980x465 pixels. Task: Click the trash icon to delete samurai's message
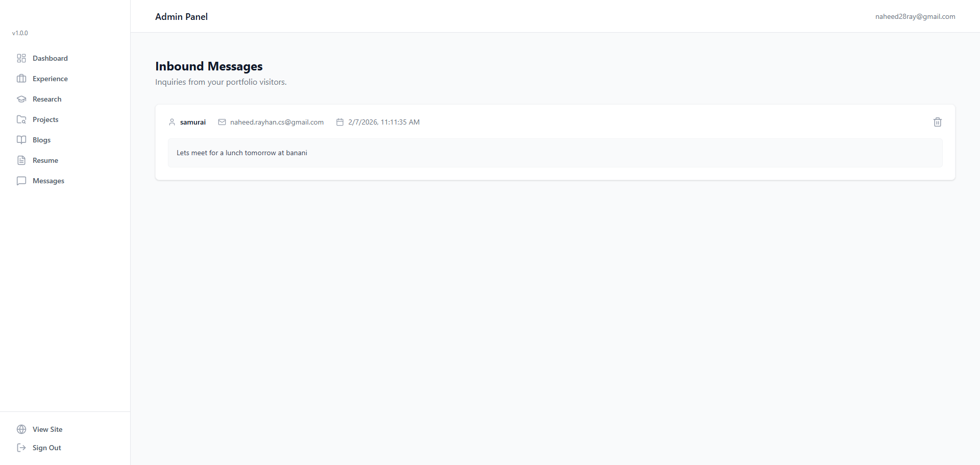coord(937,122)
